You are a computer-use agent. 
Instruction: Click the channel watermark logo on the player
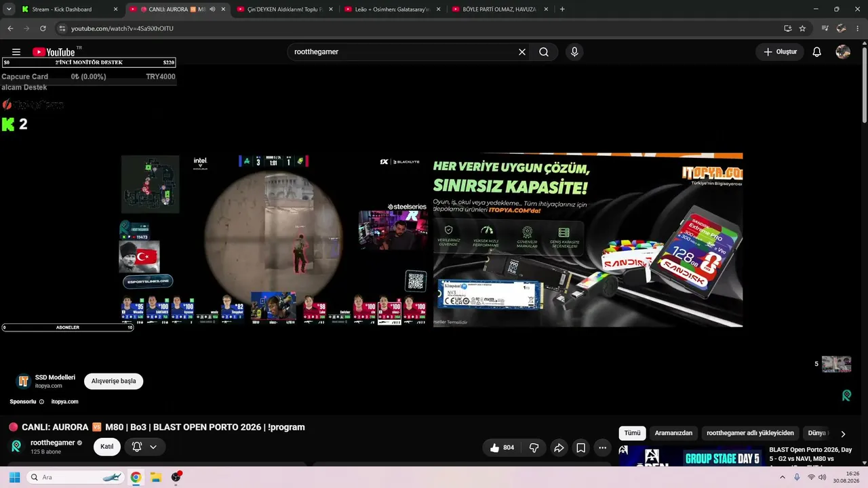[846, 395]
